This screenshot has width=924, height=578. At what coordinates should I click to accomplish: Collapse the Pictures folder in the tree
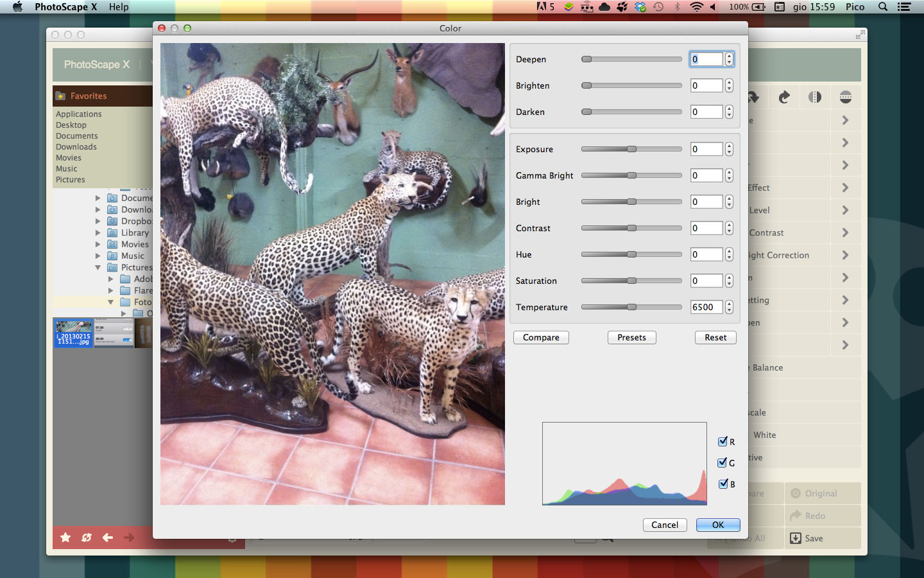[x=98, y=267]
